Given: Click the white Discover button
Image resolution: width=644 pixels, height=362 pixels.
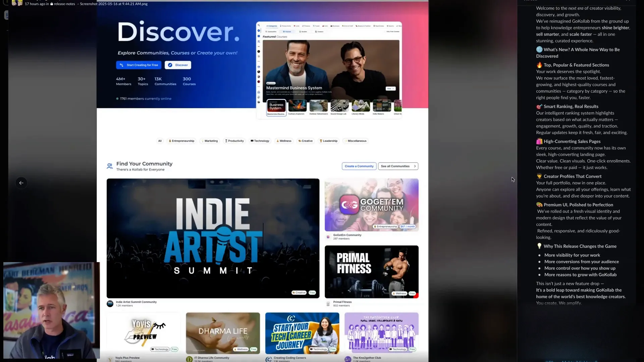Looking at the screenshot, I should [178, 65].
